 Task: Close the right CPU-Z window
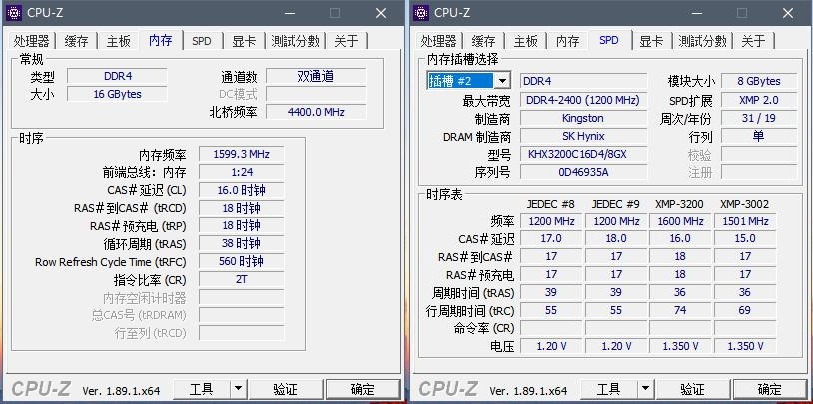point(788,13)
